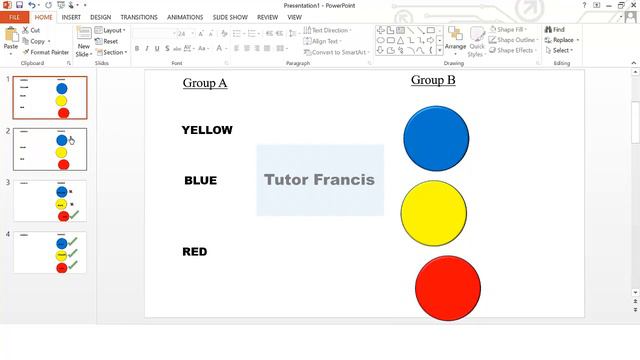The image size is (640, 360).
Task: Pick the straight line shape
Action: click(x=411, y=30)
